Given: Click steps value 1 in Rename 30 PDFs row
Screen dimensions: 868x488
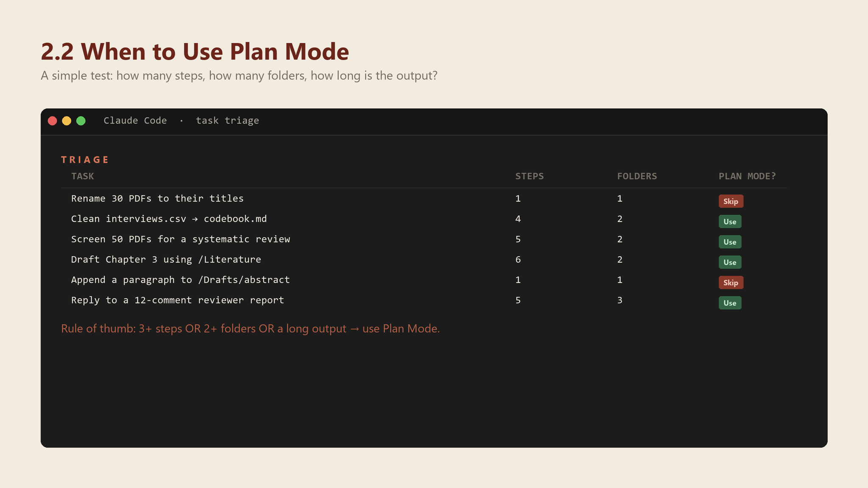Looking at the screenshot, I should [518, 199].
